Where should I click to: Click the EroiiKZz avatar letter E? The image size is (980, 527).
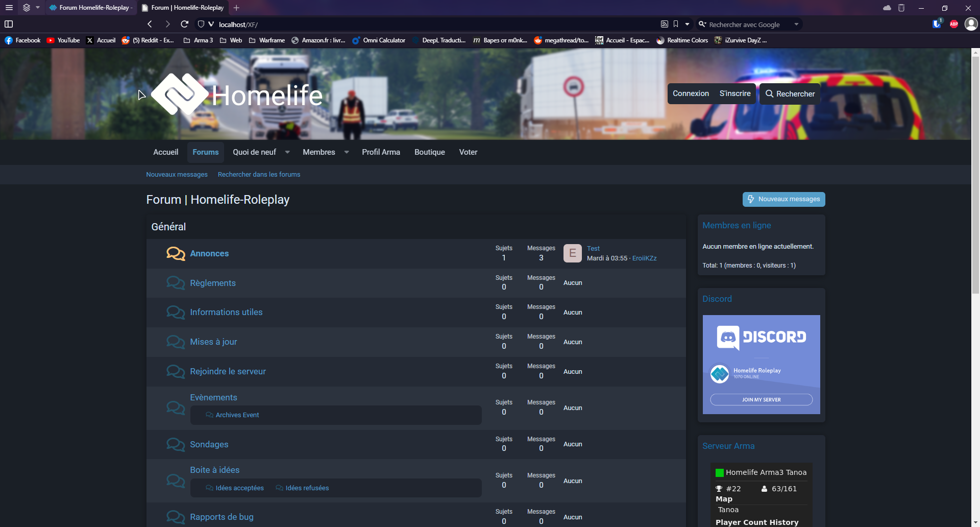coord(572,253)
